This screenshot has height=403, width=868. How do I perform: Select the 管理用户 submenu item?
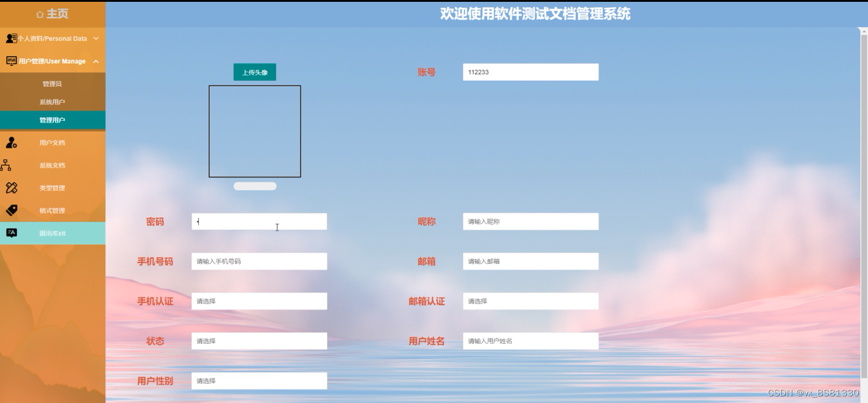tap(52, 120)
